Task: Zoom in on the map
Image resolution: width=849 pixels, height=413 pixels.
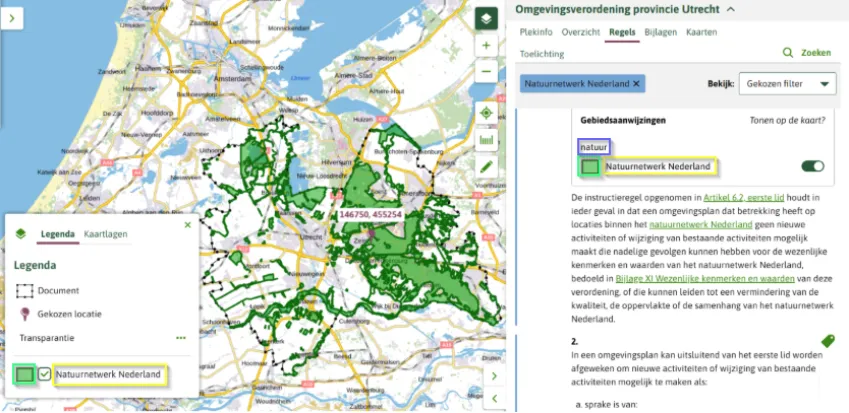Action: tap(486, 46)
